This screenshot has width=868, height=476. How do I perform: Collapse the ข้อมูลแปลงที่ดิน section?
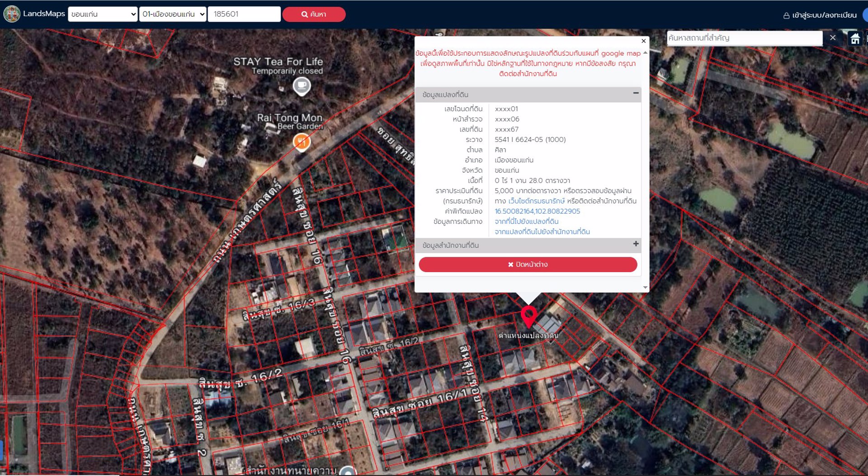tap(636, 93)
